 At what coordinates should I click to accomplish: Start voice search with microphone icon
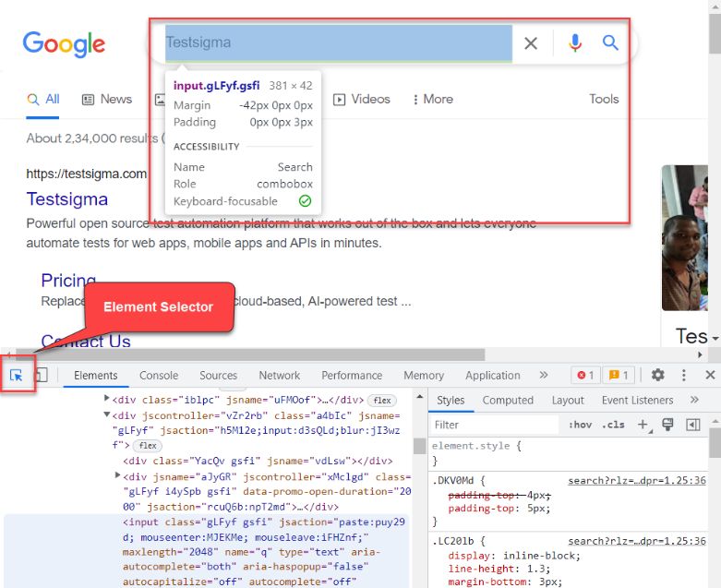pos(575,42)
